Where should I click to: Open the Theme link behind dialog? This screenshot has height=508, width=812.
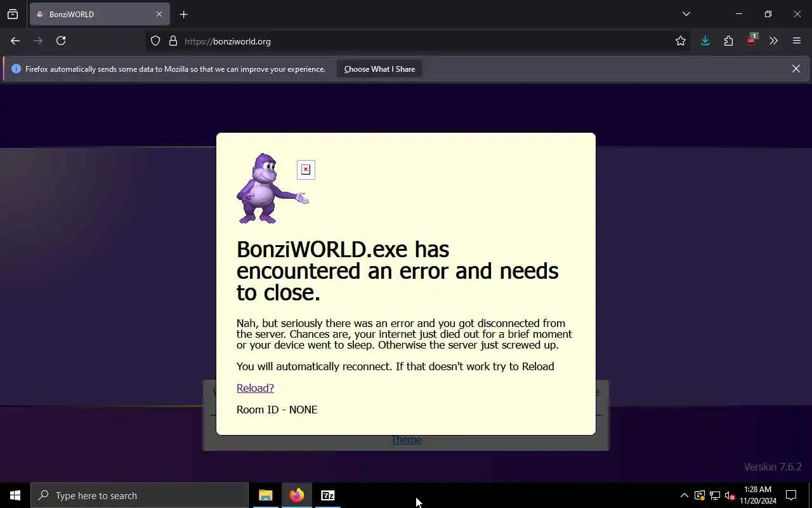tap(406, 439)
